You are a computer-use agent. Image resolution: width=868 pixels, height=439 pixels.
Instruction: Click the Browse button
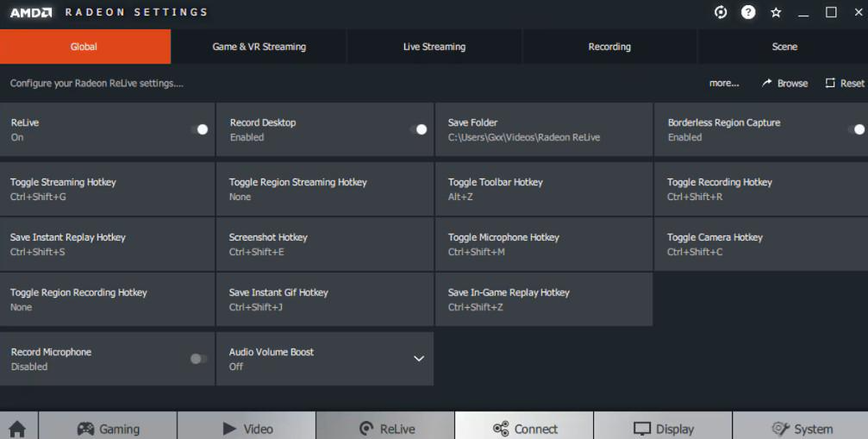click(784, 83)
